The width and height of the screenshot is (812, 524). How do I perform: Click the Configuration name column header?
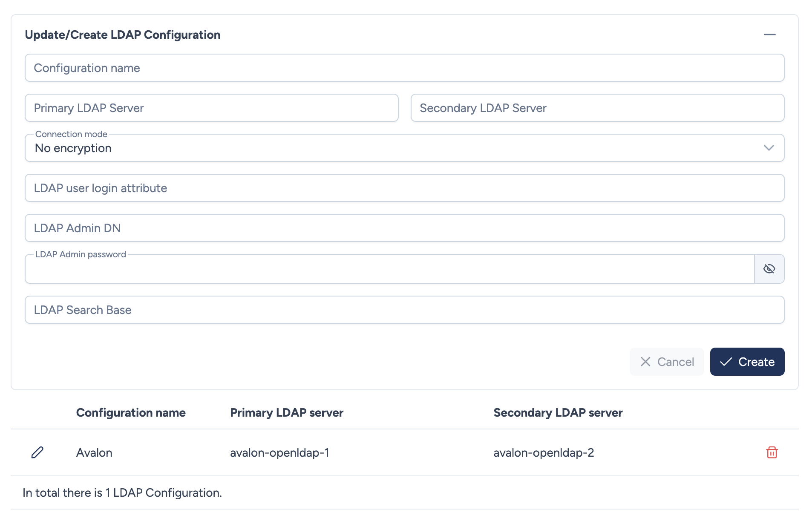point(131,413)
